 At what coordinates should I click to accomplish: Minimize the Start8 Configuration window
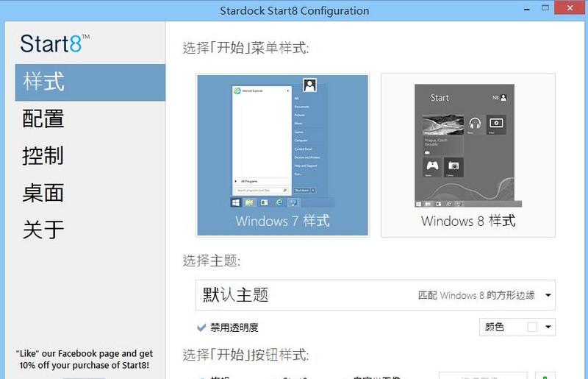[527, 9]
